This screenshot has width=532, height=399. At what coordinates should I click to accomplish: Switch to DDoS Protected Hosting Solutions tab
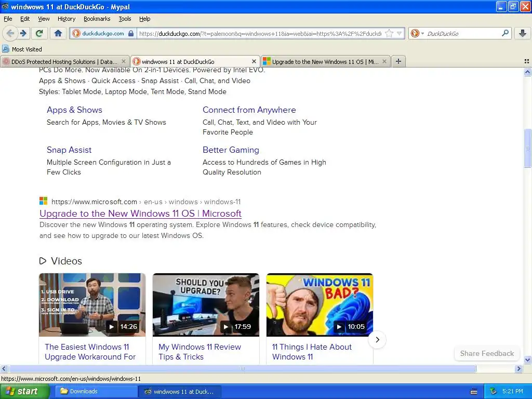[64, 61]
